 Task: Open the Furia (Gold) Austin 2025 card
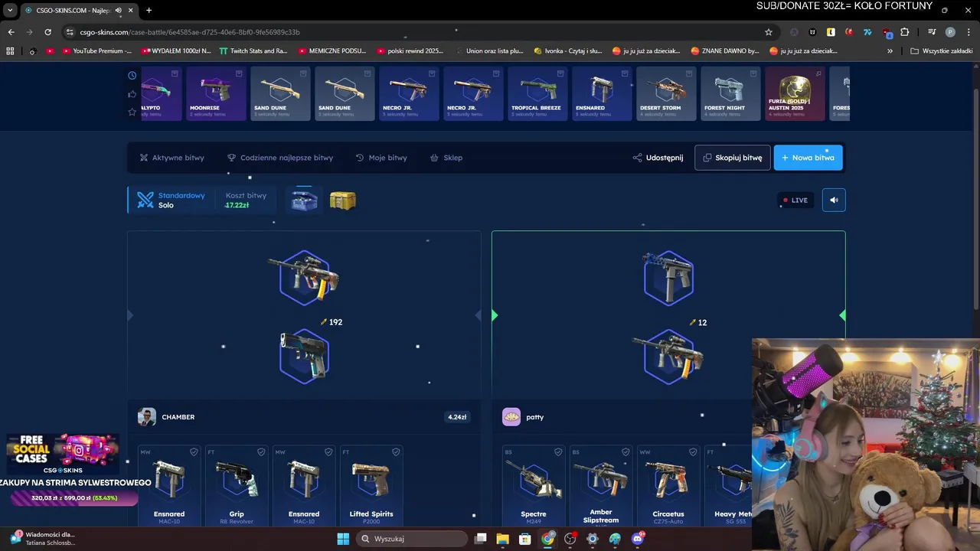(x=795, y=94)
